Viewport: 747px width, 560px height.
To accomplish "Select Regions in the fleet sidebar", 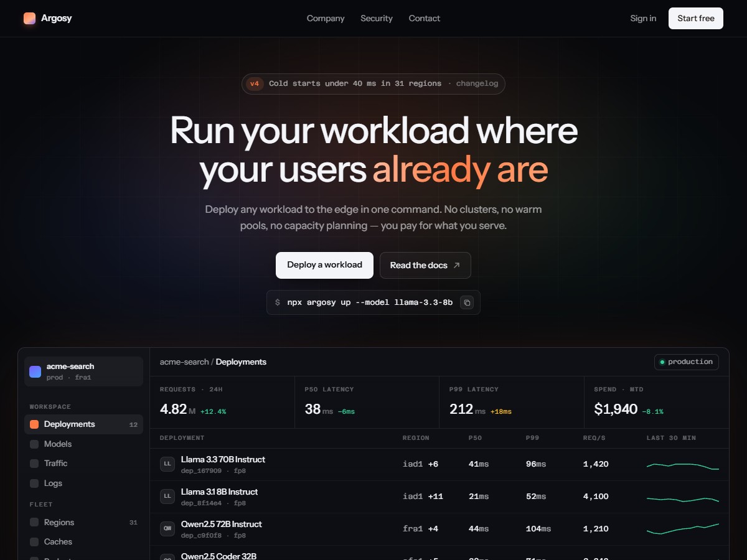I will tap(83, 523).
